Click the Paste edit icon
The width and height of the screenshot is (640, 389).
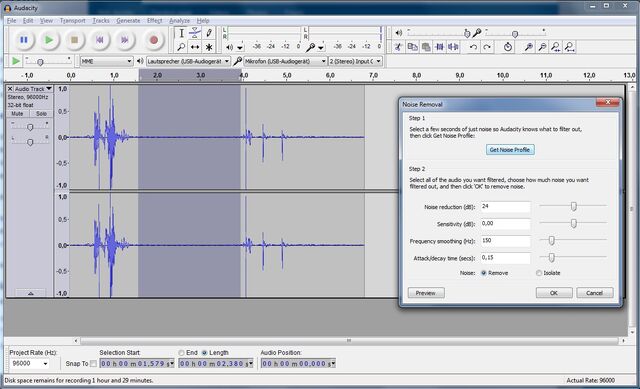(x=426, y=47)
